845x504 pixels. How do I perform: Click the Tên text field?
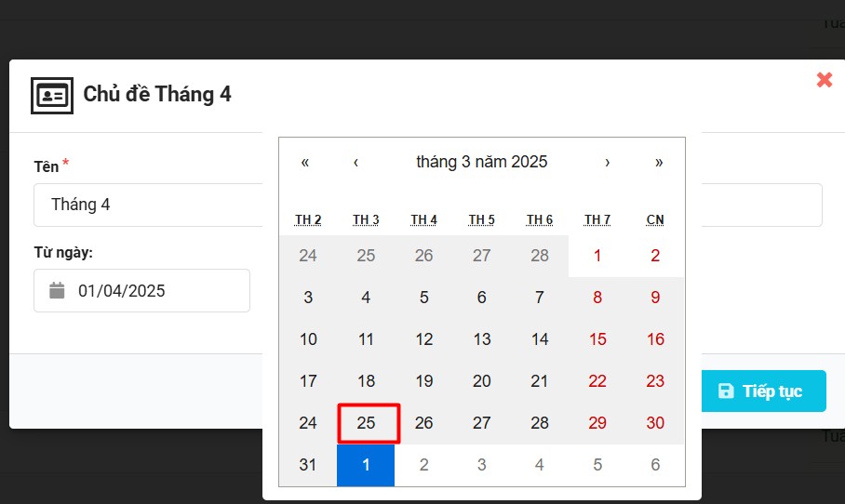pos(149,205)
